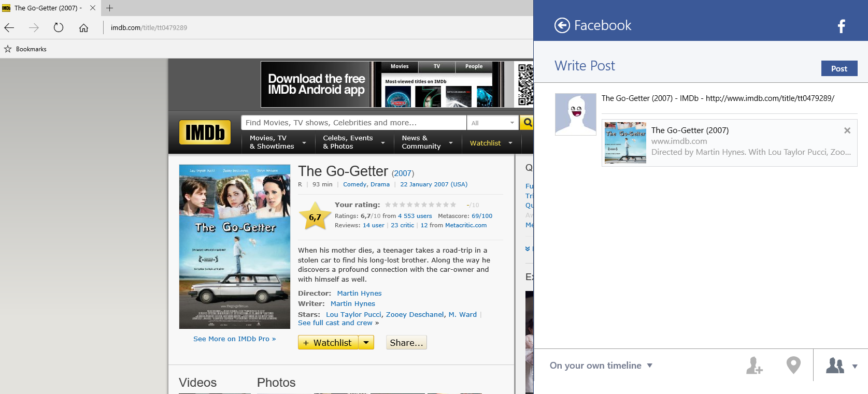This screenshot has width=868, height=394.
Task: Rate the movie with the stars
Action: click(x=420, y=205)
